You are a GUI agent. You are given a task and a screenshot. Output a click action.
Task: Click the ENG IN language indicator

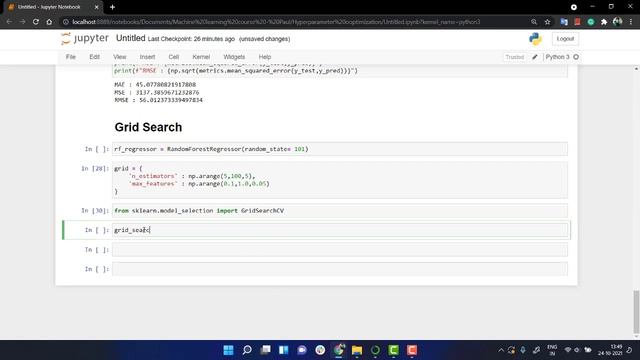(552, 350)
